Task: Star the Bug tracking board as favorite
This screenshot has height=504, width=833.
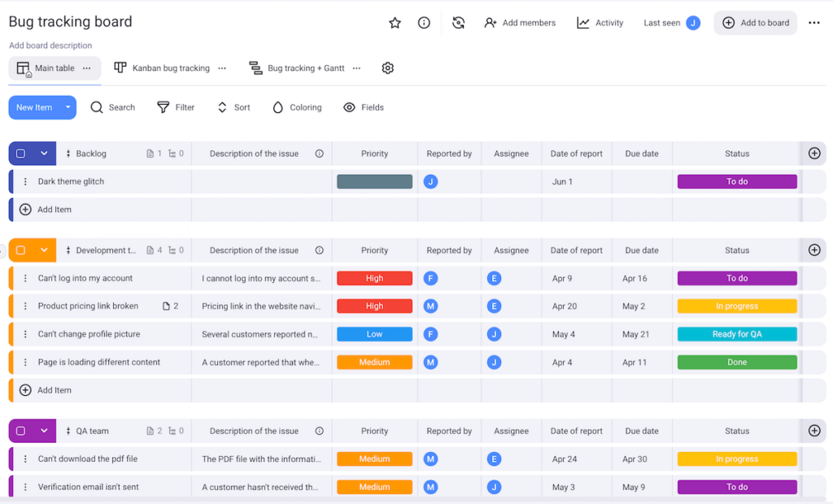Action: 395,23
